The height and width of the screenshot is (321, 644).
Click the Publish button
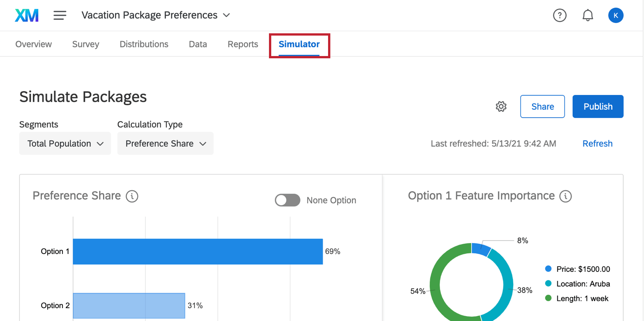click(598, 106)
